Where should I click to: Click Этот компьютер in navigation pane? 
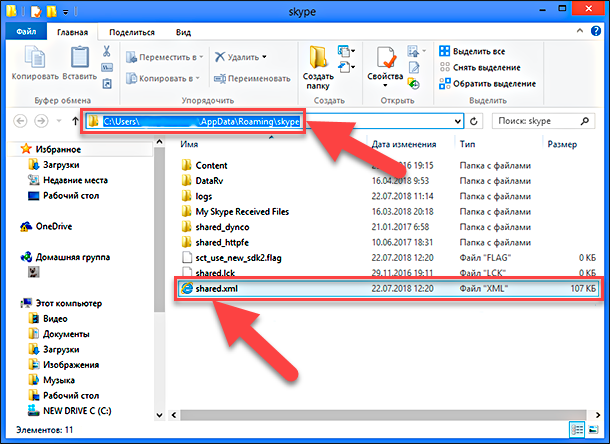[x=61, y=303]
